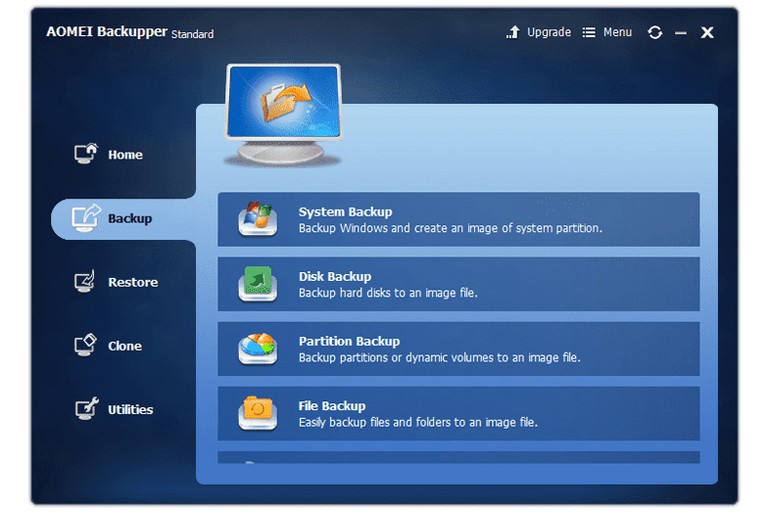Image resolution: width=770 pixels, height=513 pixels.
Task: Choose the Disk Backup title
Action: [335, 276]
